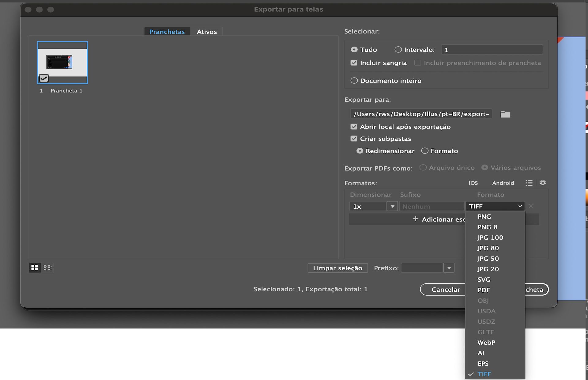Add Android scale presets
Screen dimensions: 588x380
(x=503, y=183)
